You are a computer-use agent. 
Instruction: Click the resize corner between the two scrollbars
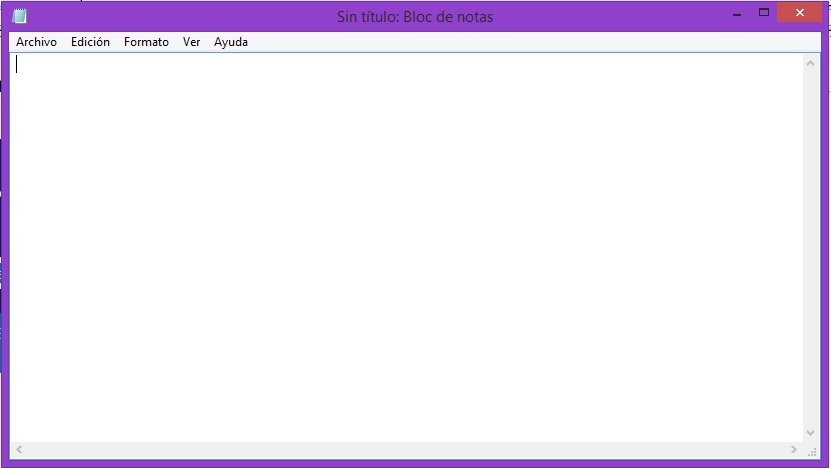point(811,450)
